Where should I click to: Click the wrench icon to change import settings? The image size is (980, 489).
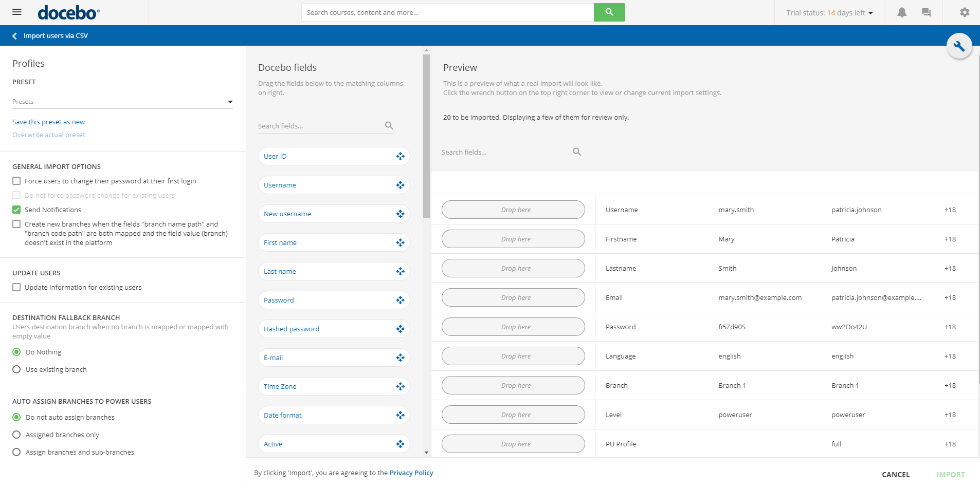[x=959, y=45]
